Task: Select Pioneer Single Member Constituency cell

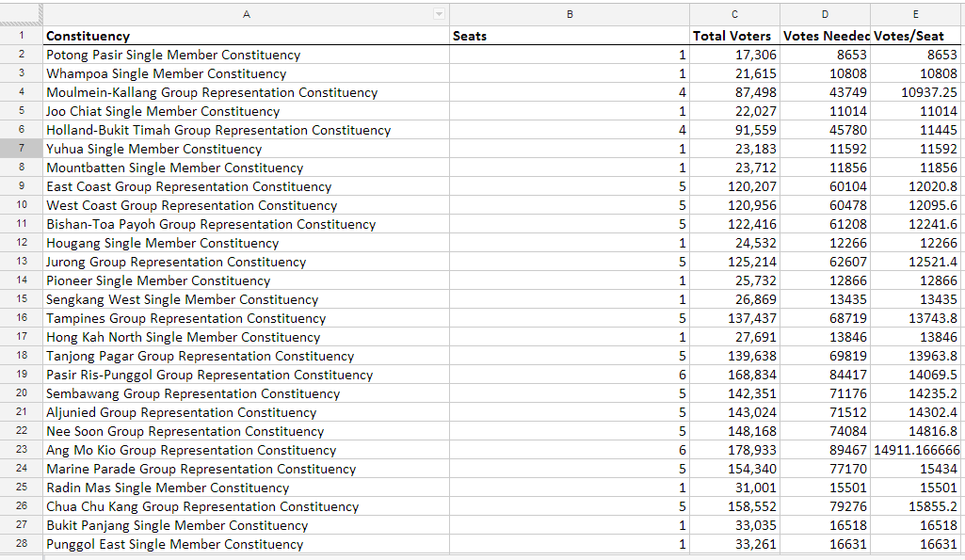Action: click(x=246, y=280)
